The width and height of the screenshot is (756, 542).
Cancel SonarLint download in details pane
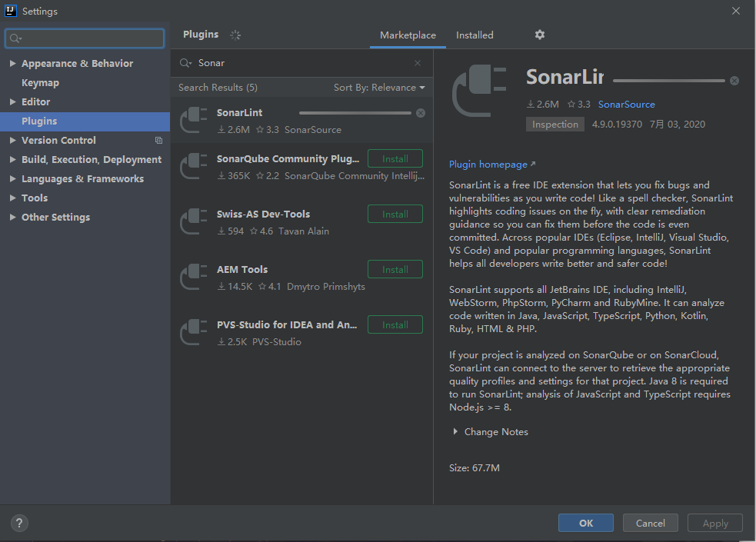(x=734, y=81)
